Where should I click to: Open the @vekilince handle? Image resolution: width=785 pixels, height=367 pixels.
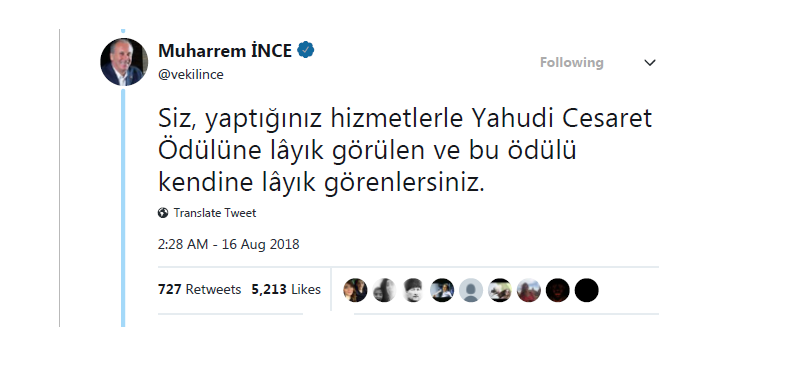(191, 75)
